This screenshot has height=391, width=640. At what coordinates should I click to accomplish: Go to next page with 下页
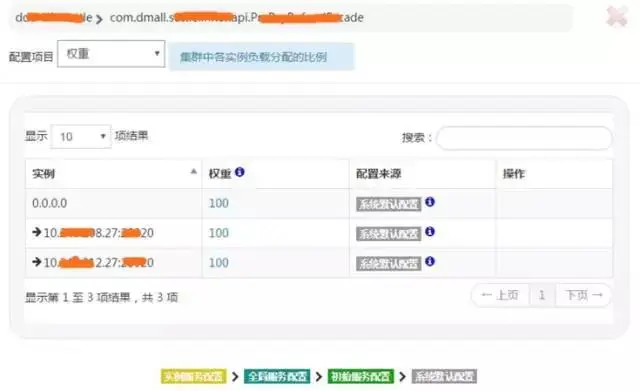(x=583, y=295)
